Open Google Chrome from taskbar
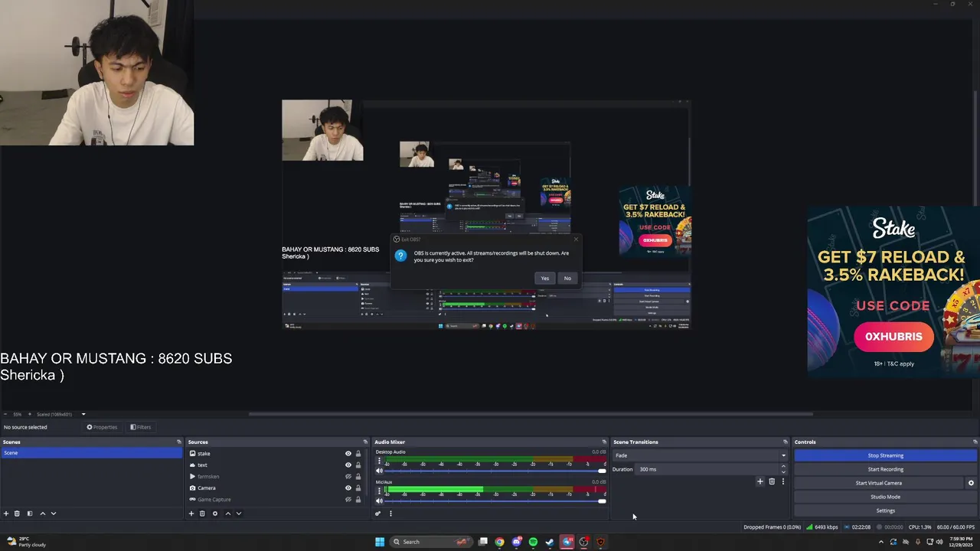The width and height of the screenshot is (980, 551). [x=499, y=542]
